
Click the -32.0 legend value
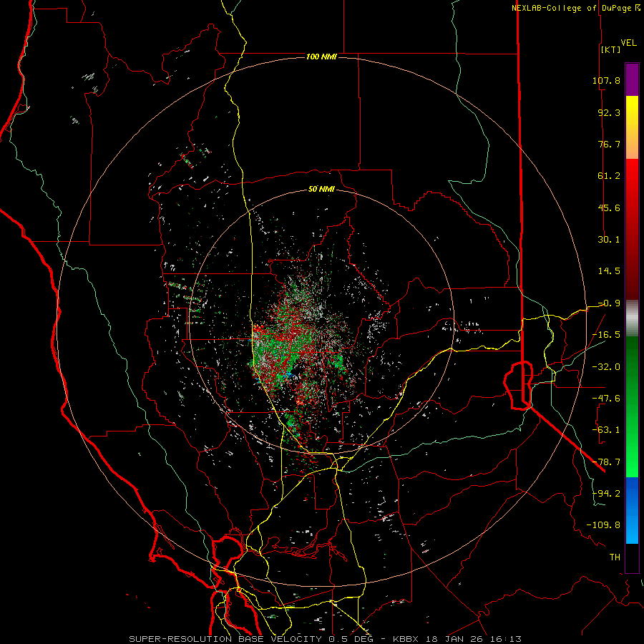coord(606,366)
